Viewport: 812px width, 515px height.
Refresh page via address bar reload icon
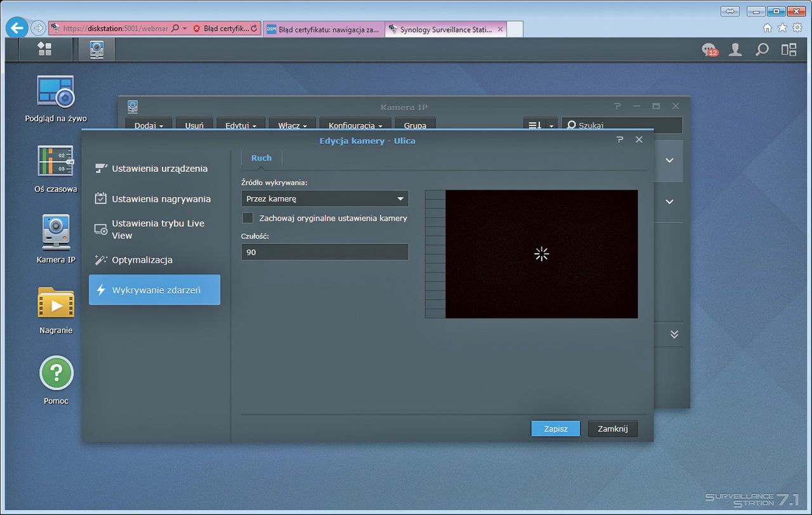254,29
